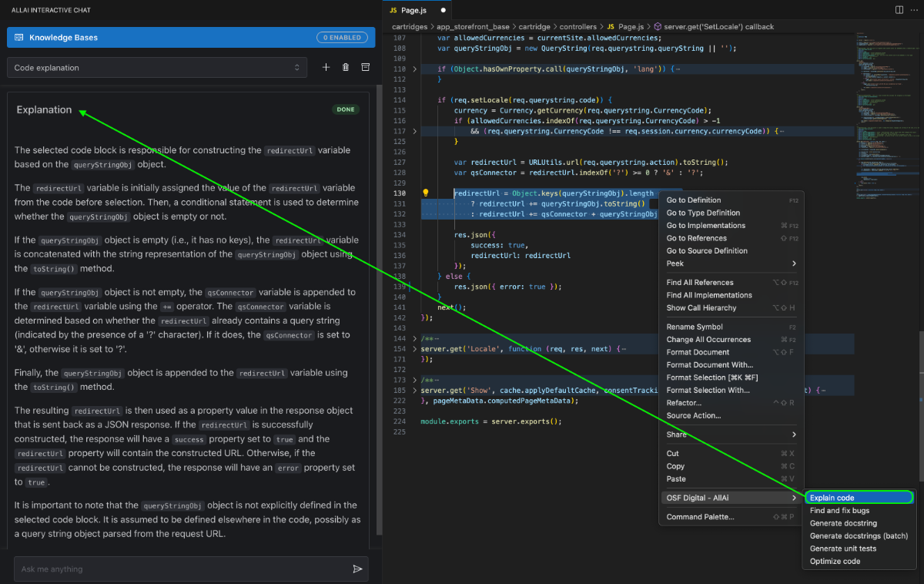The image size is (924, 584).
Task: Click the archive box icon
Action: 366,68
